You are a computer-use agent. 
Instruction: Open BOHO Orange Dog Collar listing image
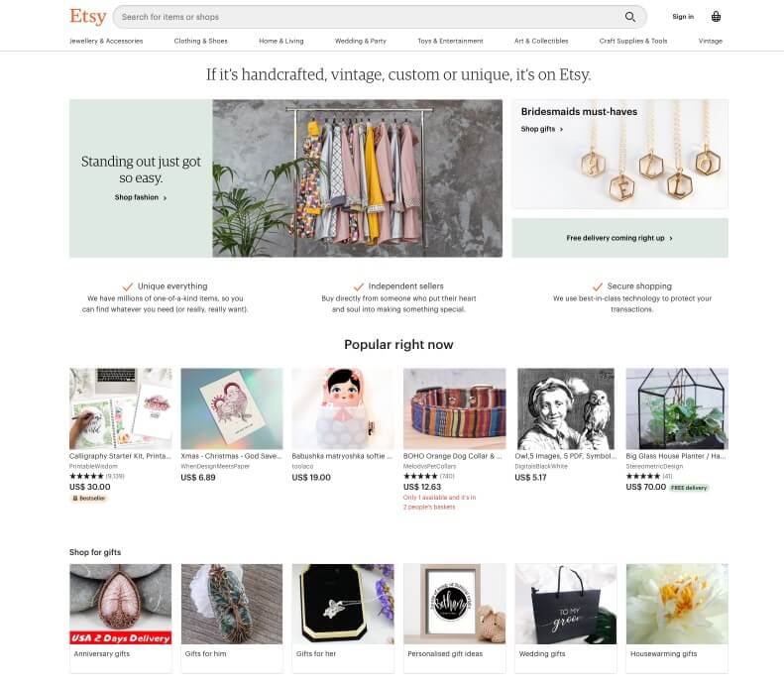[x=455, y=408]
